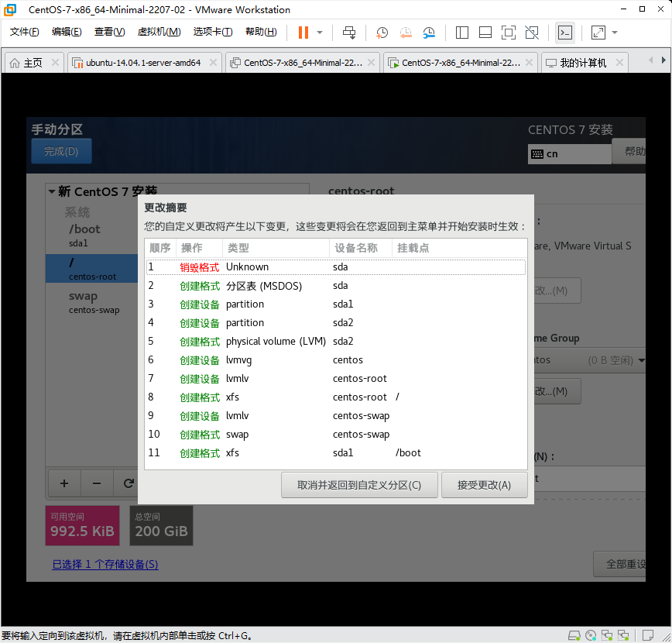Switch to 我的计算机 tab
This screenshot has width=672, height=643.
pyautogui.click(x=583, y=63)
